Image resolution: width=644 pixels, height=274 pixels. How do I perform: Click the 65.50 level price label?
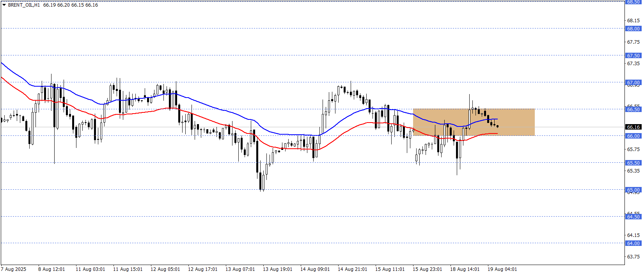click(x=633, y=163)
